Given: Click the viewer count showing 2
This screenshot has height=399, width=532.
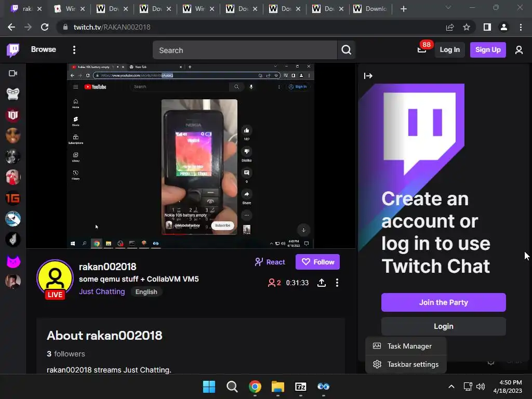Looking at the screenshot, I should [274, 283].
